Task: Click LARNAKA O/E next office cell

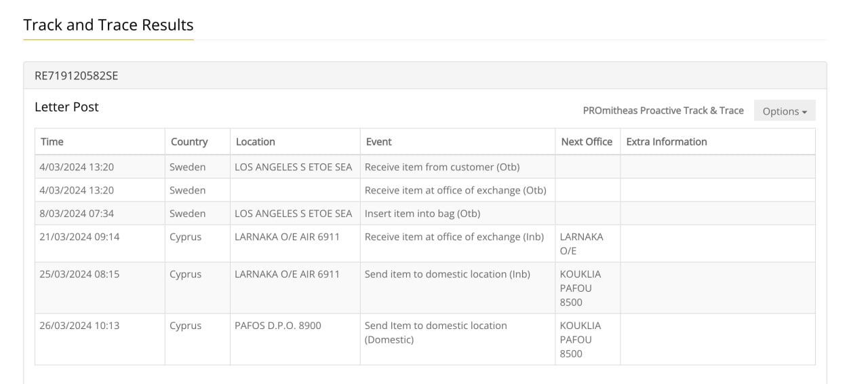Action: tap(581, 244)
